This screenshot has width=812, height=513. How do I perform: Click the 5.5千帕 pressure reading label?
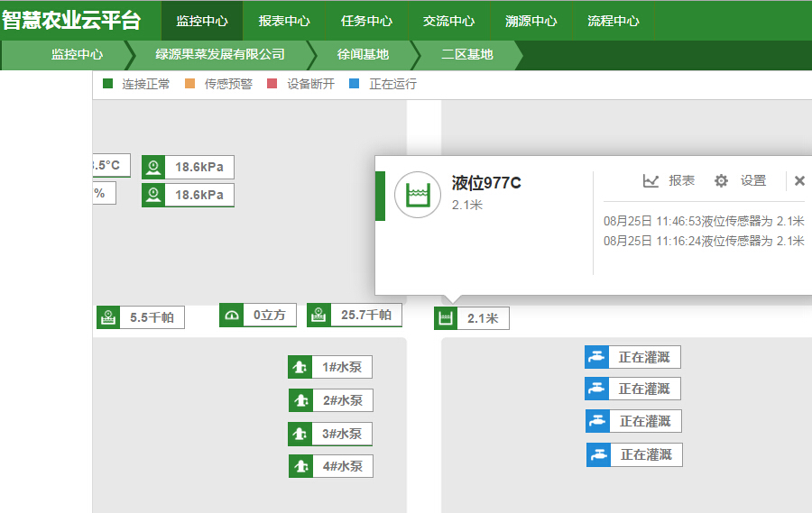[152, 317]
